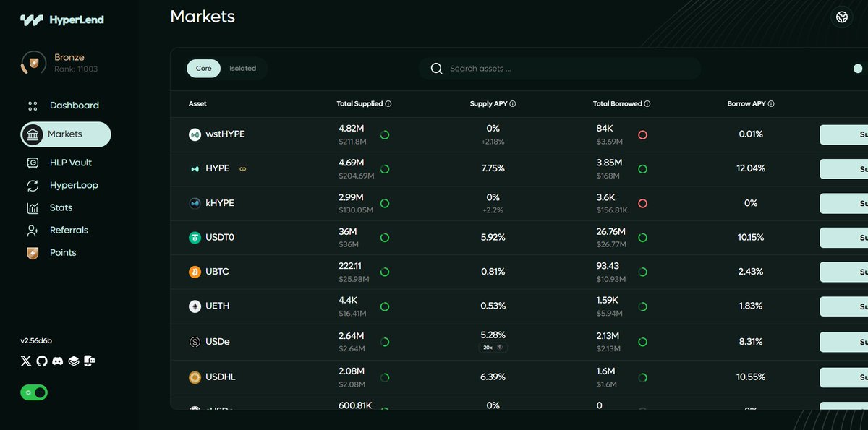Click the red ring beside wstHYPE total borrowed
The width and height of the screenshot is (868, 430).
(642, 134)
